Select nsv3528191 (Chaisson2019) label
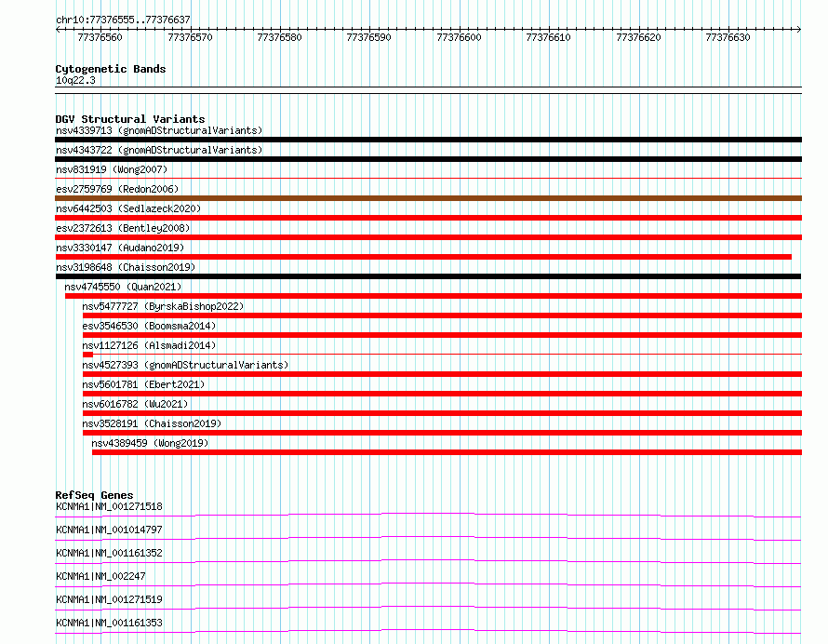 (152, 423)
